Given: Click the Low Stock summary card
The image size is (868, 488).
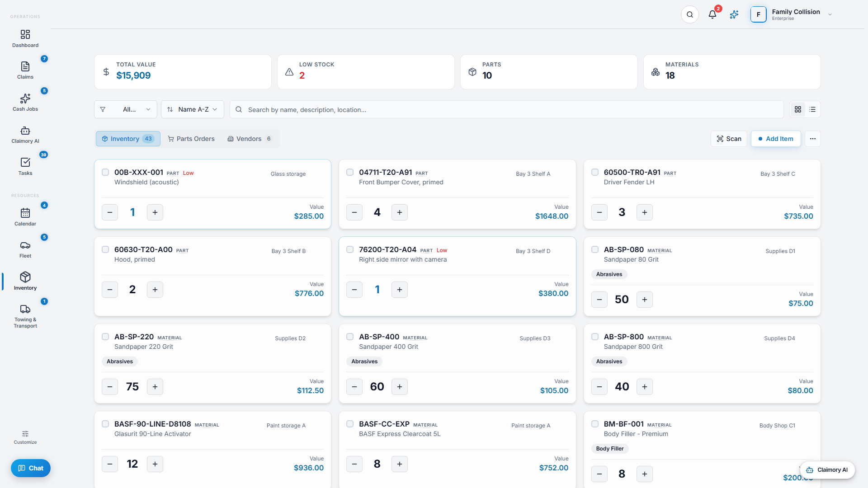Looking at the screenshot, I should click(366, 72).
